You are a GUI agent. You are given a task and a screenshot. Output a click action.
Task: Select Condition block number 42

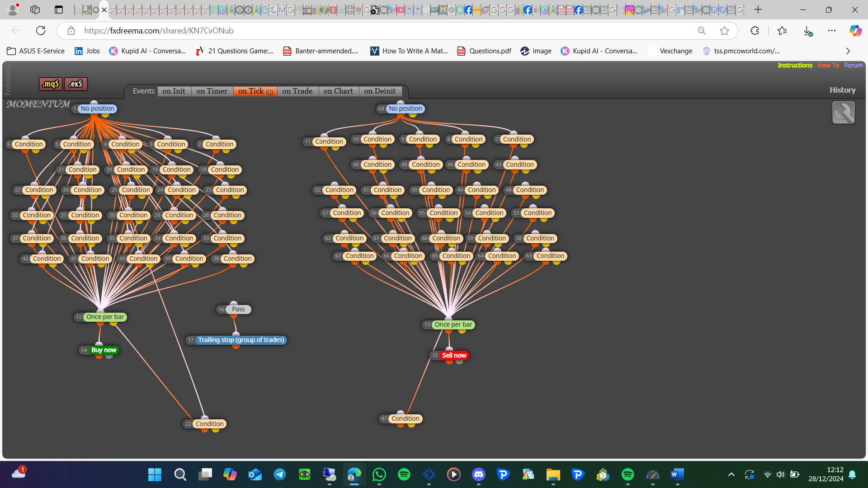coord(47,259)
